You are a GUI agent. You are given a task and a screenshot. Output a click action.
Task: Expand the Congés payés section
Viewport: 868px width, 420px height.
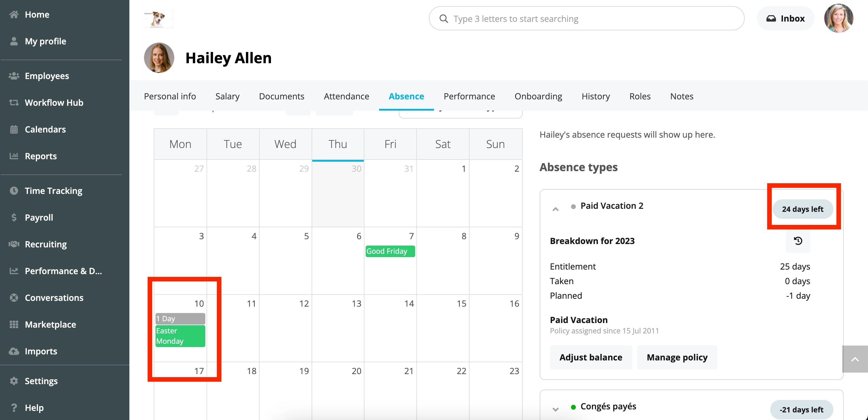pyautogui.click(x=555, y=410)
